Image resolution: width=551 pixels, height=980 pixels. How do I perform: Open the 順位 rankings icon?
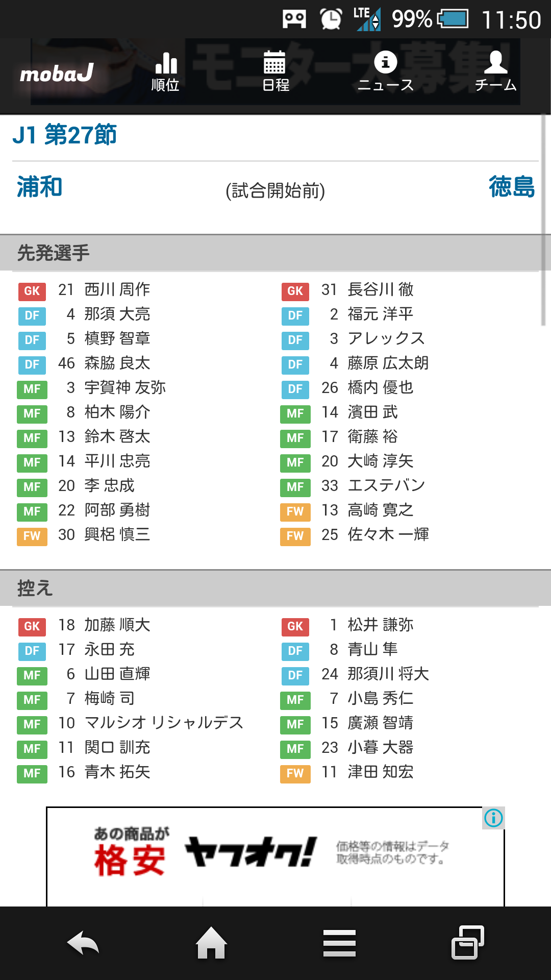tap(166, 72)
